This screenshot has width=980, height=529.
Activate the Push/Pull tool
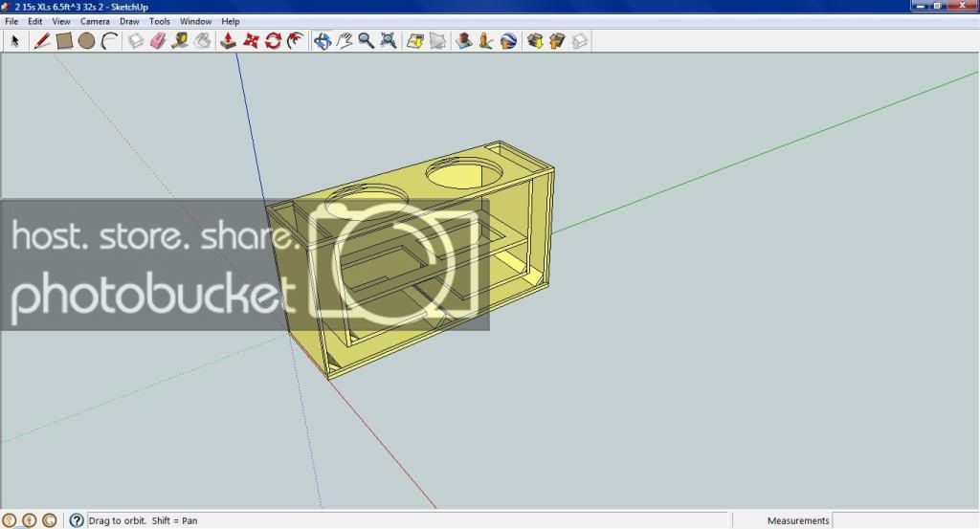coord(228,41)
